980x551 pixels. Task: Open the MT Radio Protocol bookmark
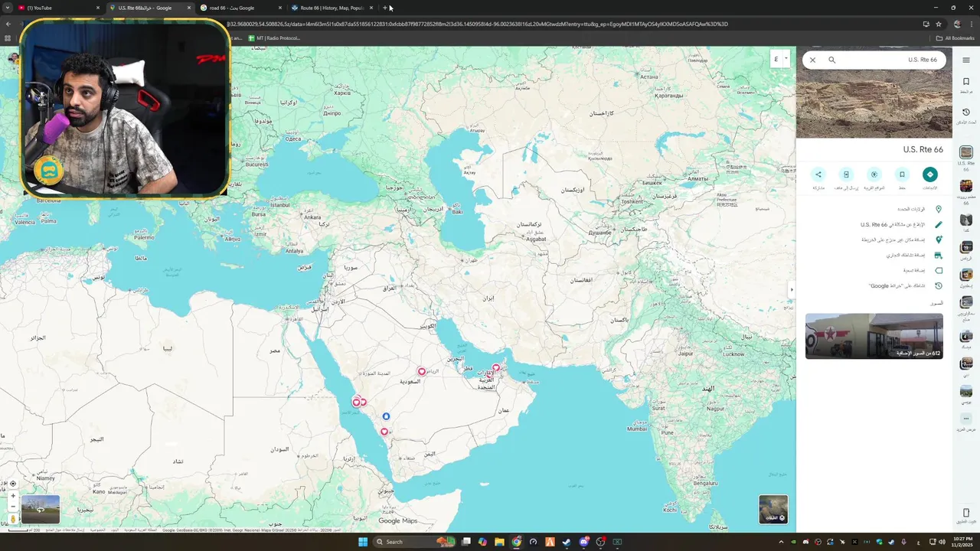click(274, 38)
